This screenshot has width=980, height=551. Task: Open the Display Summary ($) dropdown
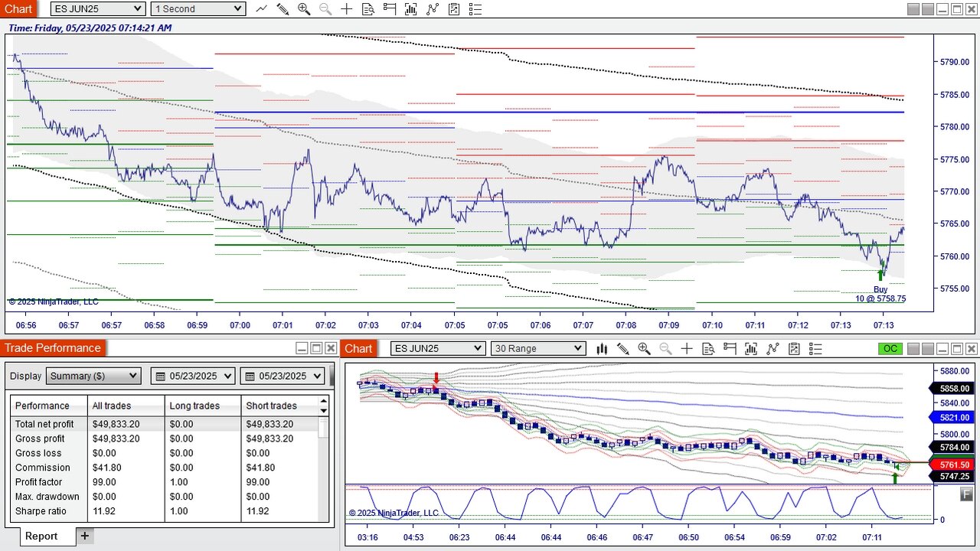tap(93, 376)
